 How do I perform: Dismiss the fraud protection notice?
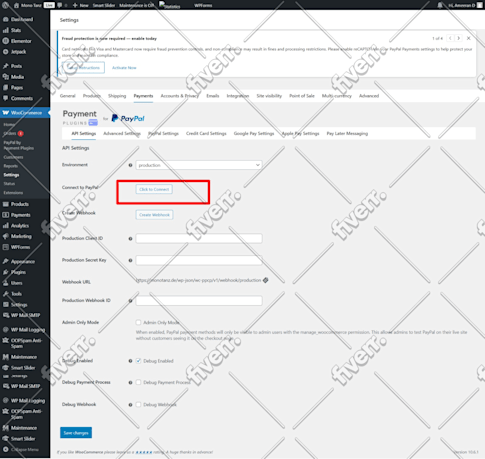[x=469, y=38]
